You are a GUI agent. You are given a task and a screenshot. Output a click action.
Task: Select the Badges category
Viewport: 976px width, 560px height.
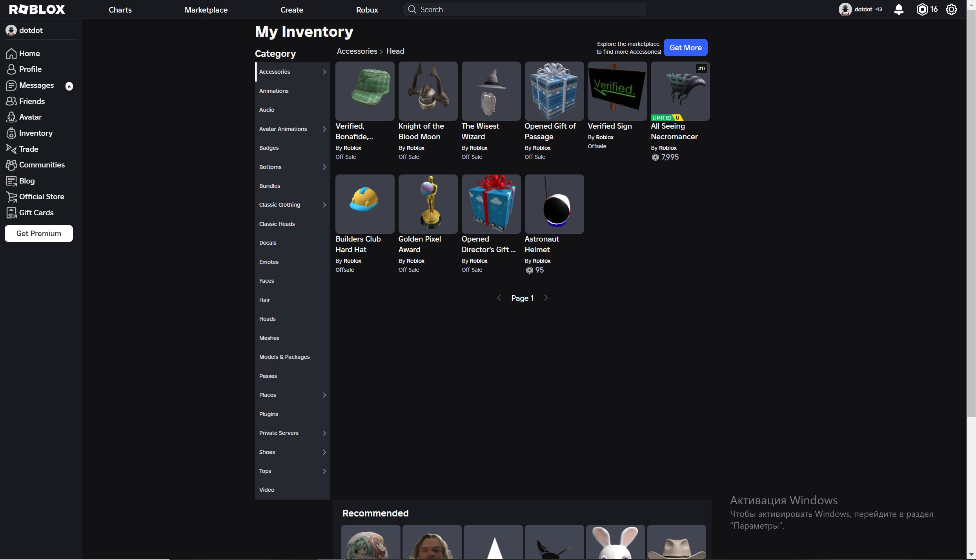(x=293, y=148)
